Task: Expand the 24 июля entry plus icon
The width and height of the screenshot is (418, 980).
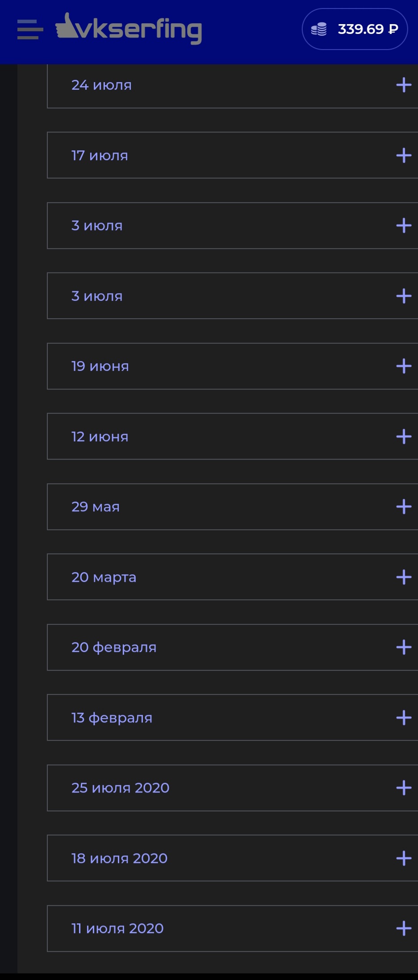Action: point(404,85)
